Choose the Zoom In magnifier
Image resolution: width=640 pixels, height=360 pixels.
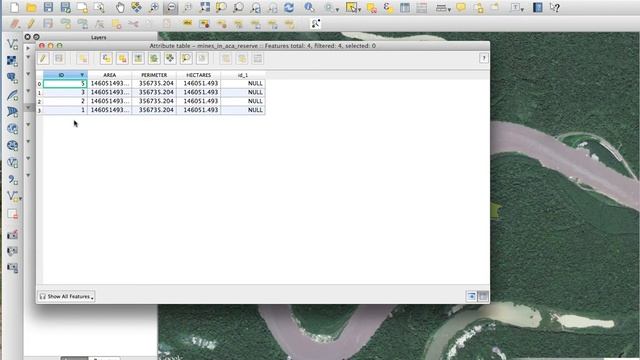[x=154, y=7]
